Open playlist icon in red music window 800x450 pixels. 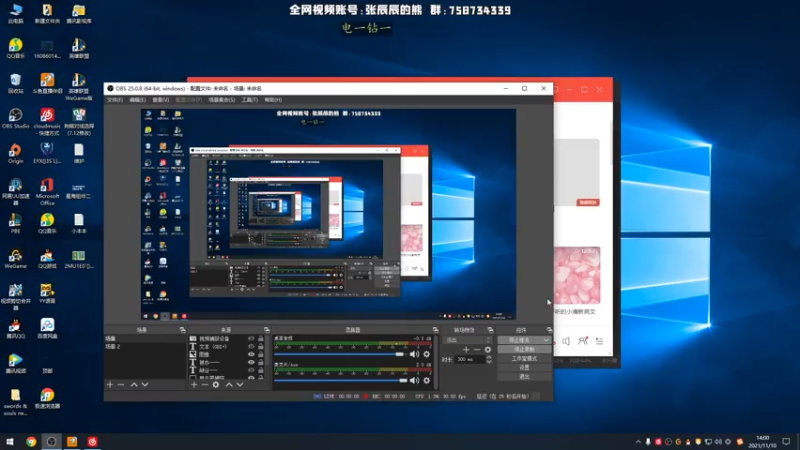point(599,341)
